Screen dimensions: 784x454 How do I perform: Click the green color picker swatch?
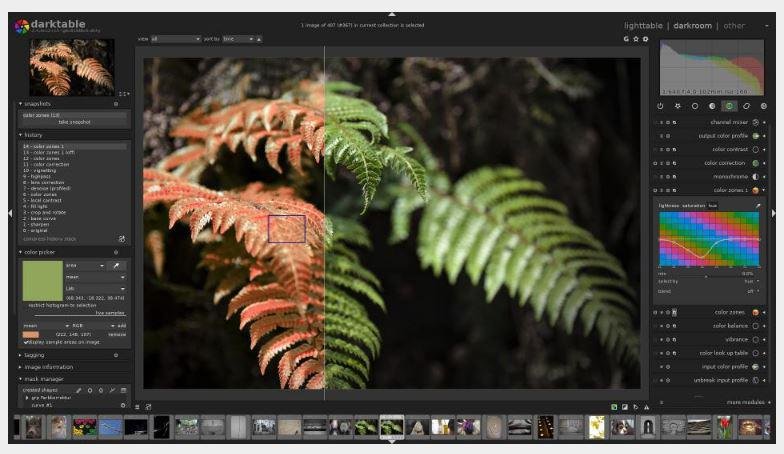coord(41,280)
